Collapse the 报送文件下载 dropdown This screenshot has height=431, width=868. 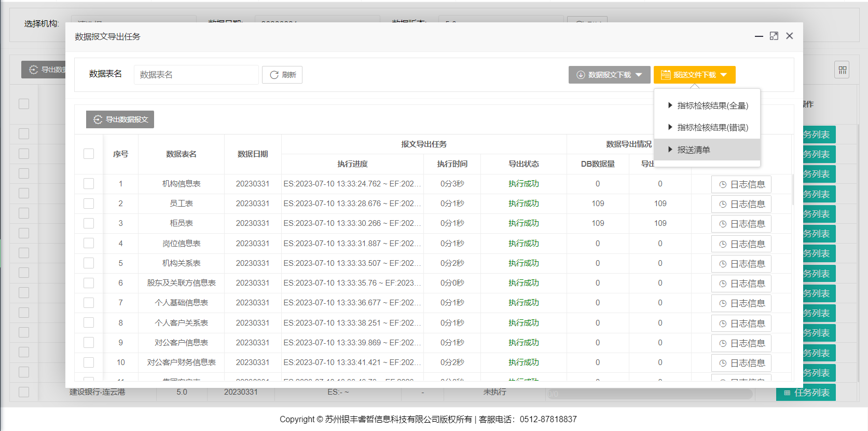click(x=694, y=75)
